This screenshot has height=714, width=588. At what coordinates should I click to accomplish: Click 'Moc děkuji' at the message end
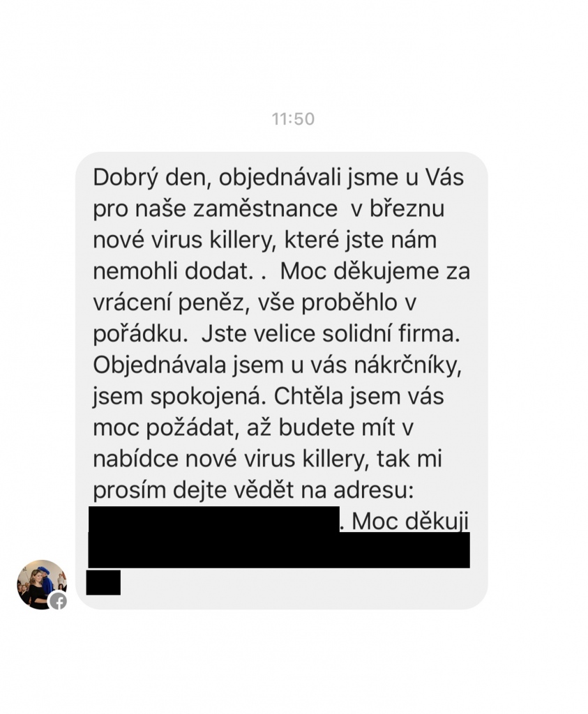pyautogui.click(x=410, y=522)
